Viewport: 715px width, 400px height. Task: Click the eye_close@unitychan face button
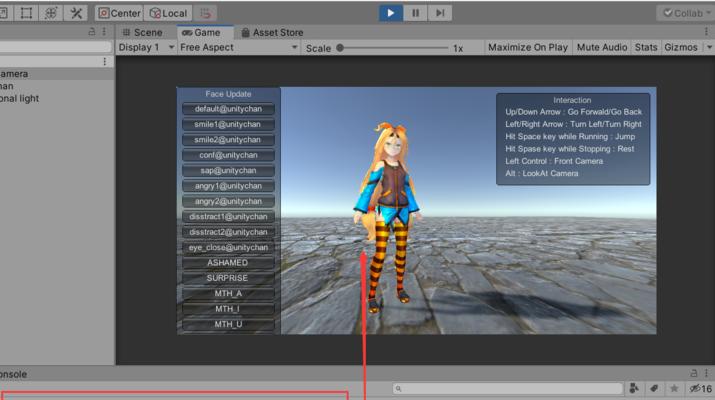(x=228, y=248)
